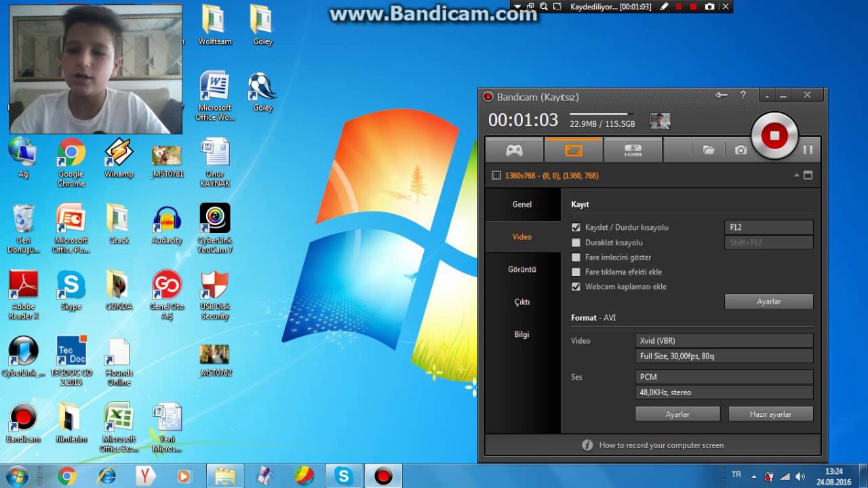Select the CyberLink YouCam 7 desktop icon

(215, 229)
